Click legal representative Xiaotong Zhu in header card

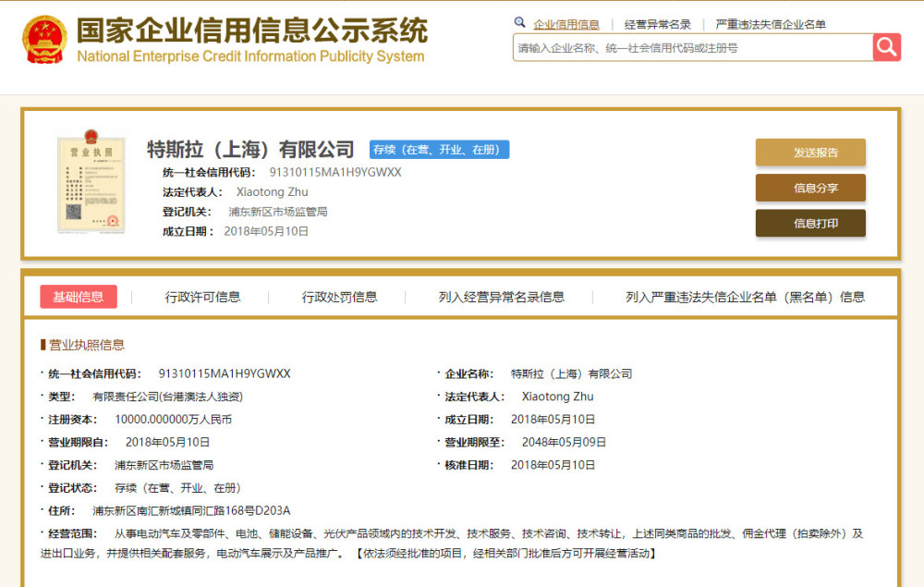tap(273, 191)
